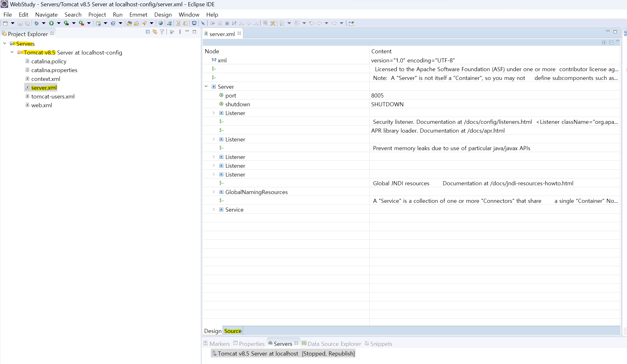
Task: Open the Run dropdown arrow next to Run button
Action: coord(59,23)
